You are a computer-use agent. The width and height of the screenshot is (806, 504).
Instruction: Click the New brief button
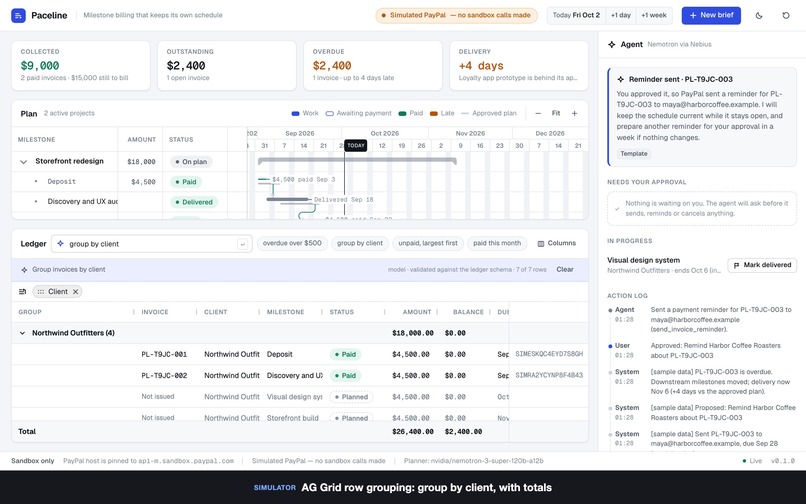711,15
